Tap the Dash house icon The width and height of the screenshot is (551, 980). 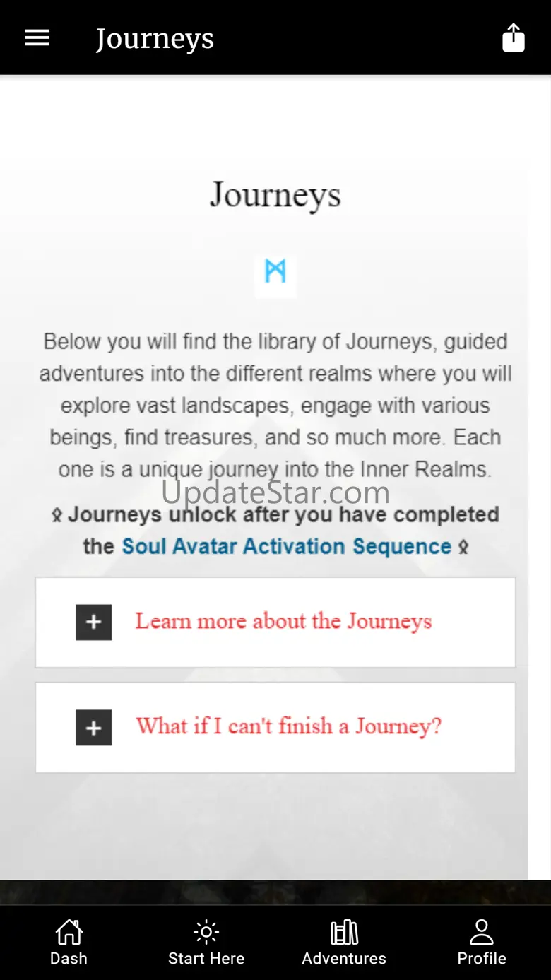coord(69,933)
